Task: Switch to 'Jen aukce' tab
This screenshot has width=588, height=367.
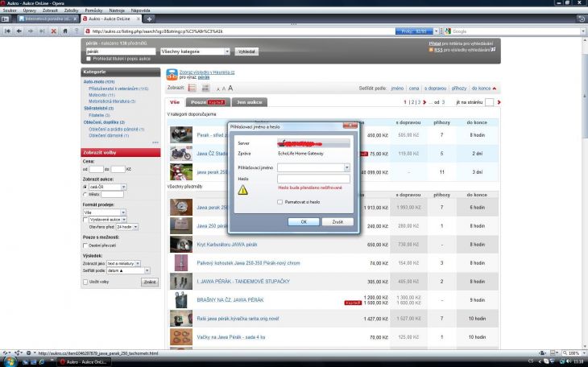Action: pos(250,102)
